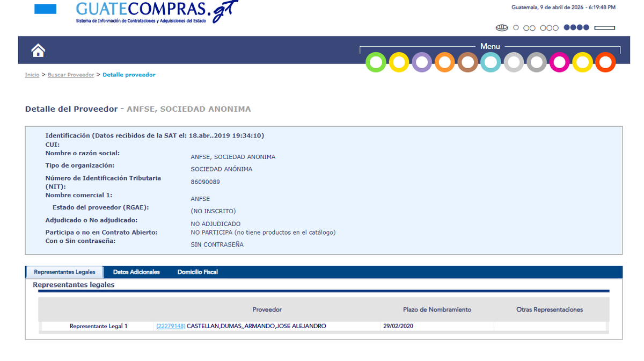Open the green circle menu item
Viewport: 644px width, 361px height.
point(376,62)
